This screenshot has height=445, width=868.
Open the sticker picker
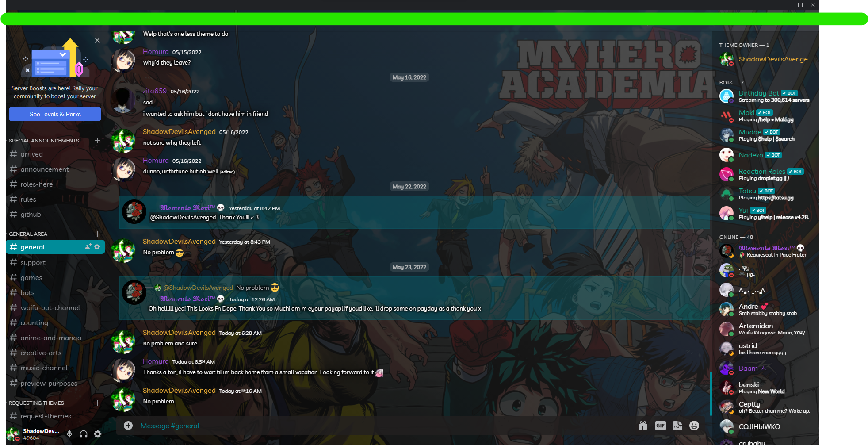pos(677,426)
